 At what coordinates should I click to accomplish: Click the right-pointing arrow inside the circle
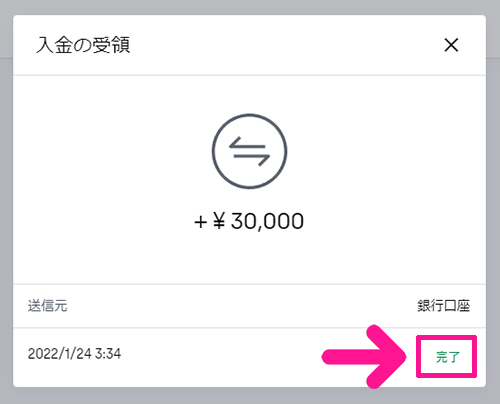252,160
